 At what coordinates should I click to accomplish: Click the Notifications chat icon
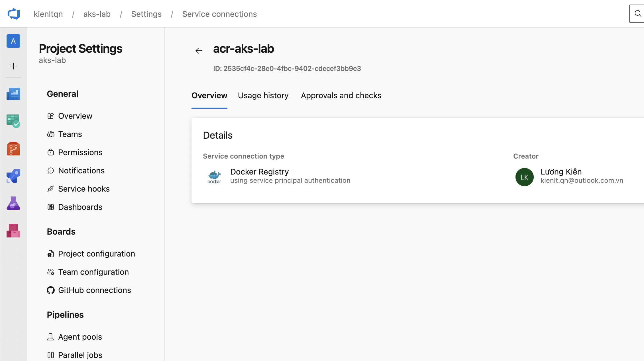pos(51,171)
